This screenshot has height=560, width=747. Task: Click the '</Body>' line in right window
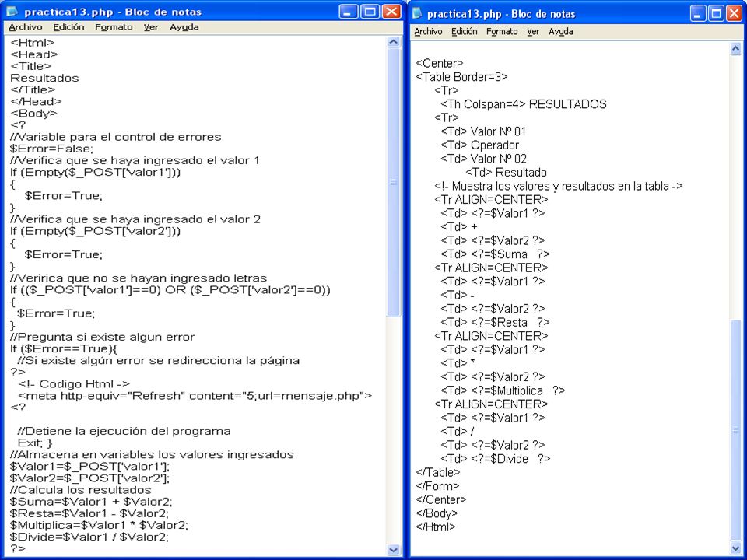437,513
